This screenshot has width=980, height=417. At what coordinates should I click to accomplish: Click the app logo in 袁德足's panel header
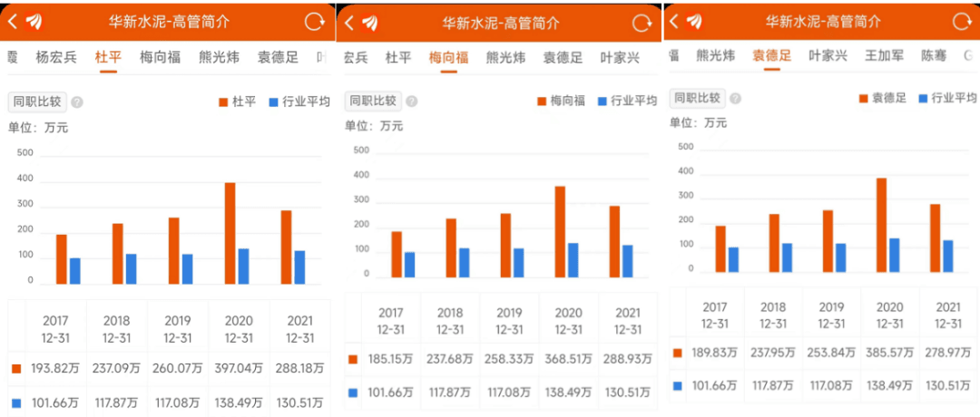tap(695, 21)
